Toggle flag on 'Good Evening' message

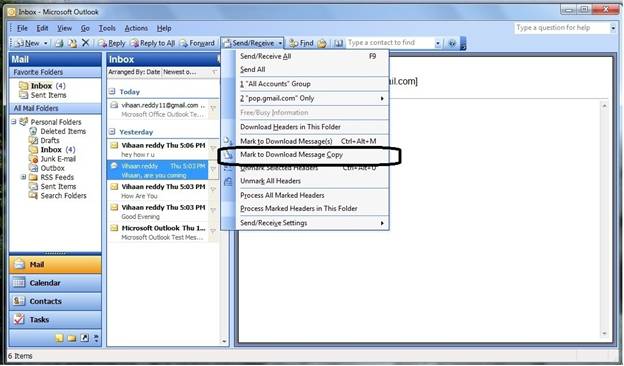click(x=213, y=211)
